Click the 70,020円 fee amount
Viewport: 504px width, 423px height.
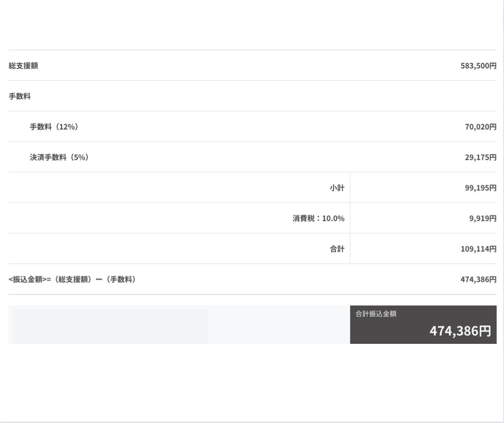[x=480, y=127]
